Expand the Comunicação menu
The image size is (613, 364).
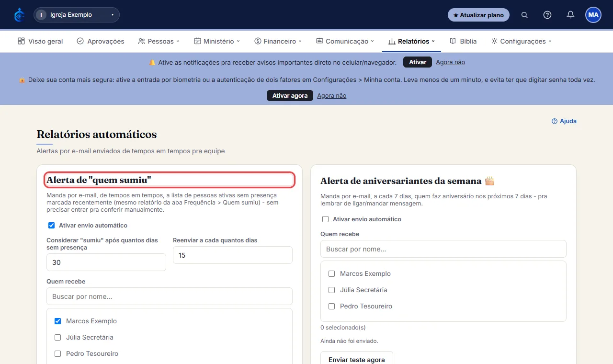pyautogui.click(x=345, y=41)
